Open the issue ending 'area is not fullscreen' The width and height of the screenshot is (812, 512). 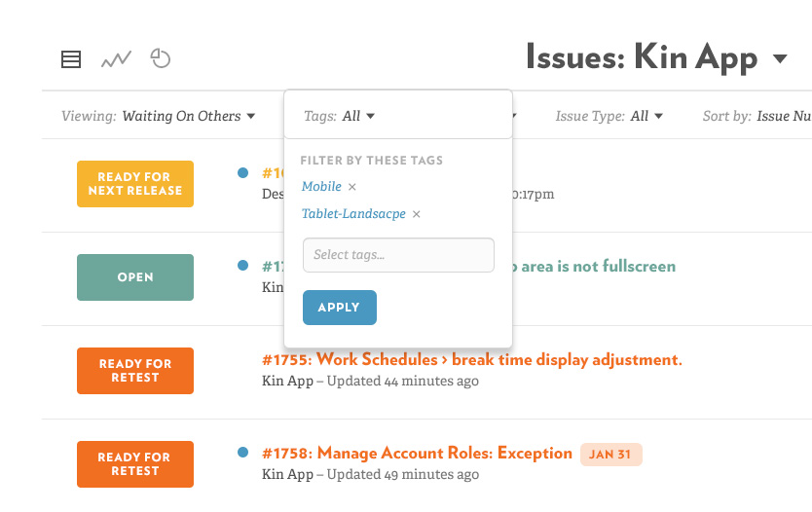point(594,266)
